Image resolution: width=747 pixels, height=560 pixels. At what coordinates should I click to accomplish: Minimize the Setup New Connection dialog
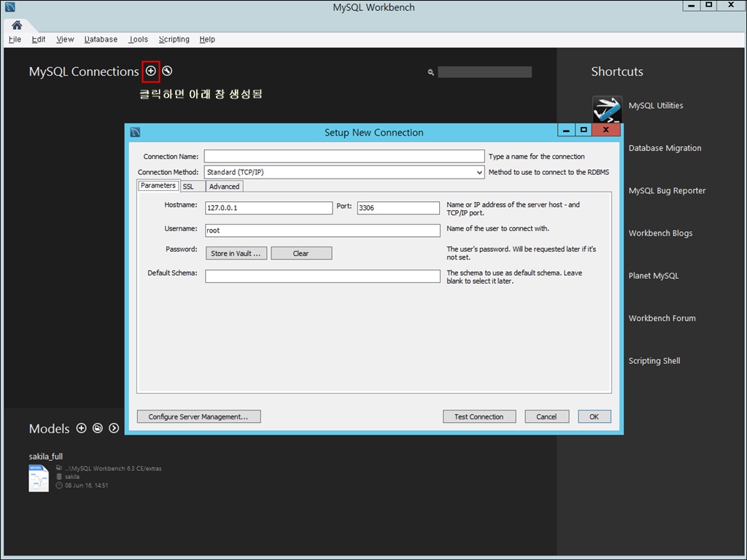566,130
